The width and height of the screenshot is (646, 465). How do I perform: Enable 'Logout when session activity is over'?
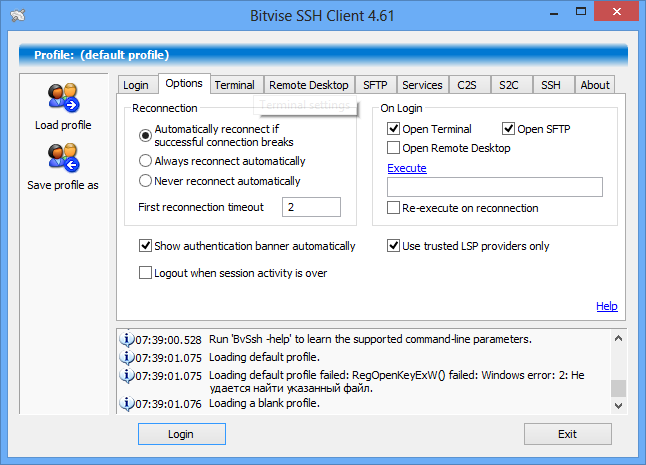147,273
